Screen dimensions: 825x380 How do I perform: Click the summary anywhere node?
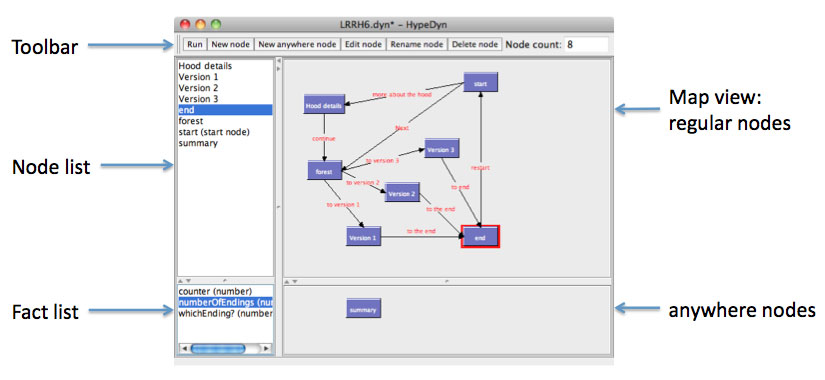pos(364,309)
